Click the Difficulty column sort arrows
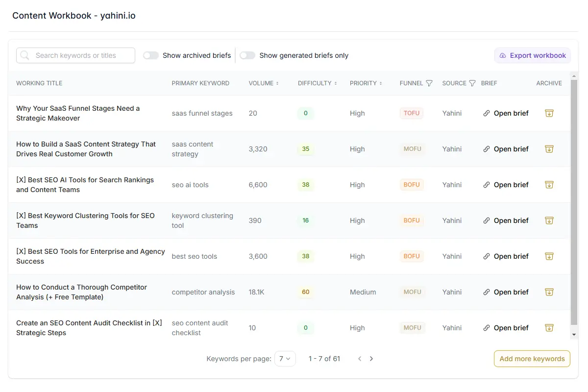The width and height of the screenshot is (588, 392). [x=336, y=83]
